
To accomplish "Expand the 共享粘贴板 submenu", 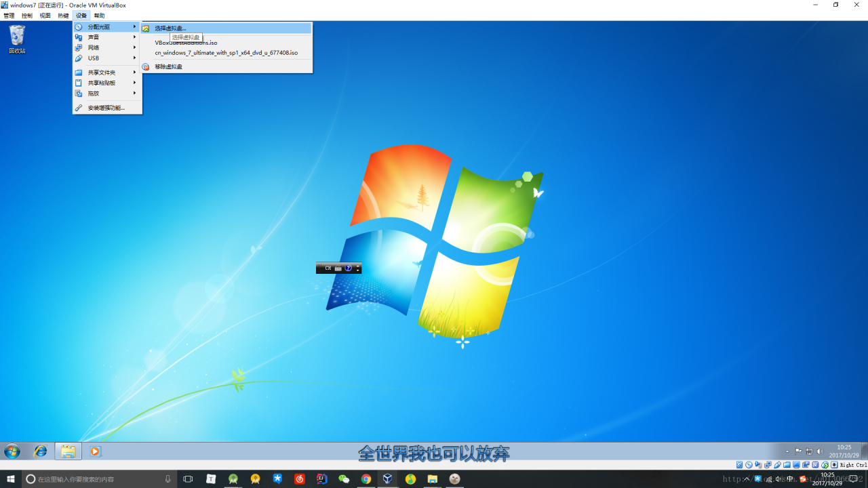I will pyautogui.click(x=107, y=83).
